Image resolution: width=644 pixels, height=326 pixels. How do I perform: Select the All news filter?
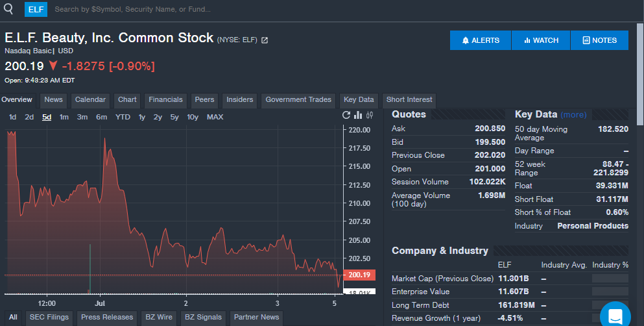tap(13, 318)
